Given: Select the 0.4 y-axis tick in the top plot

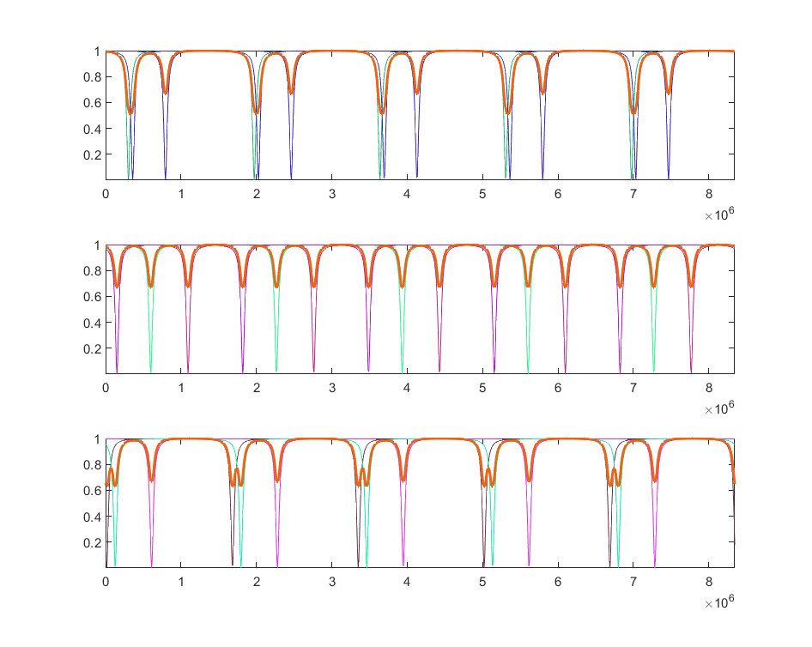Looking at the screenshot, I should pos(92,129).
